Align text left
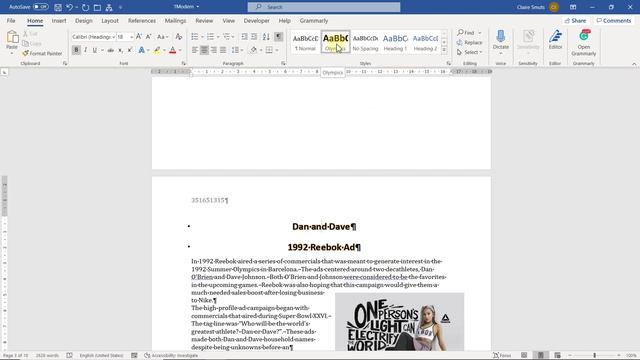The image size is (640, 360). point(195,50)
